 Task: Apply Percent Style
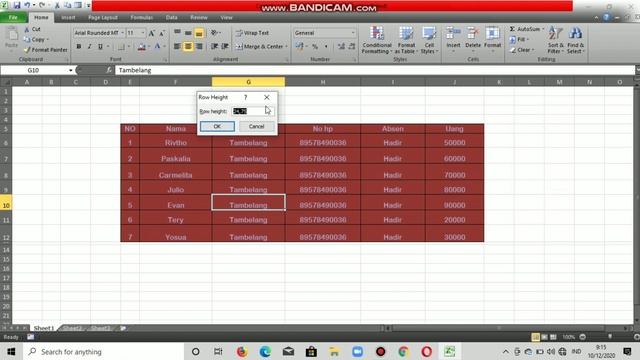click(315, 47)
